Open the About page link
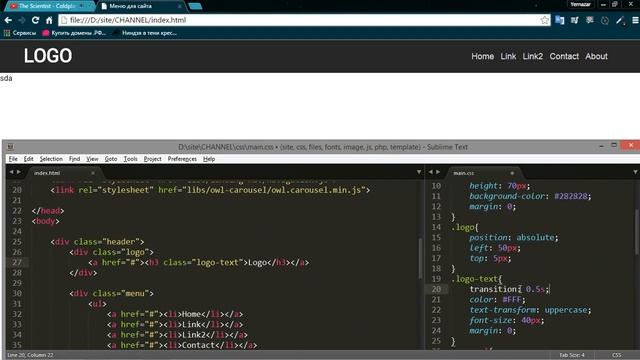640x360 pixels. tap(596, 56)
